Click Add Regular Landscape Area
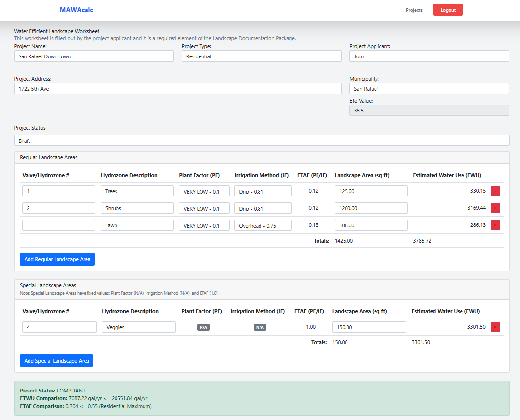Image resolution: width=520 pixels, height=420 pixels. (57, 259)
